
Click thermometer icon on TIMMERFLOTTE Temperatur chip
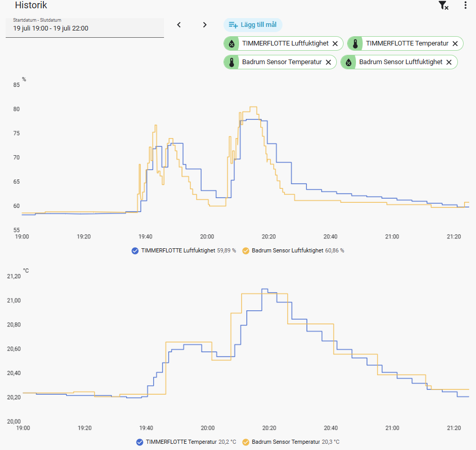tap(355, 43)
